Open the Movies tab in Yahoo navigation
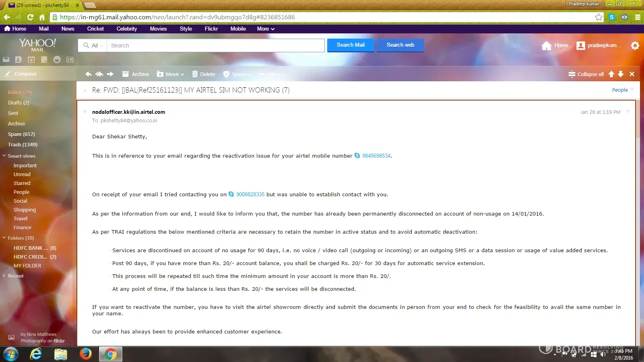Image resolution: width=644 pixels, height=362 pixels. (158, 29)
